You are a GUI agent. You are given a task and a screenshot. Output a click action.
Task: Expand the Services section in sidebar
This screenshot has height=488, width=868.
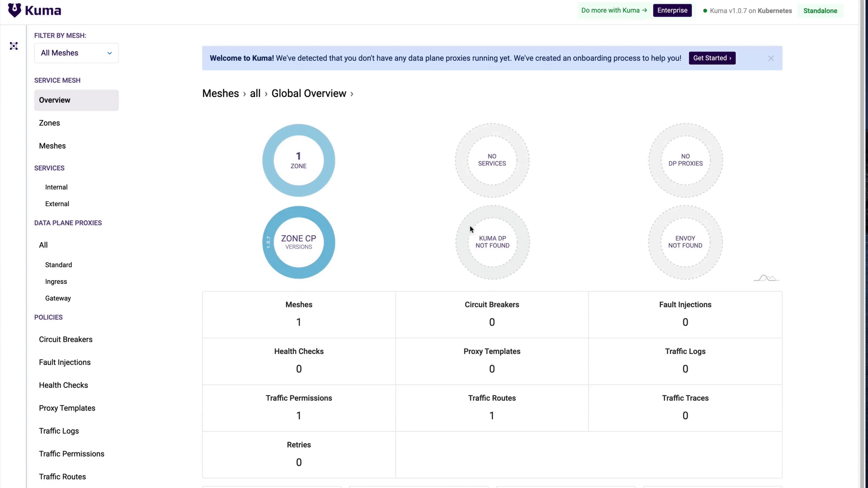point(49,167)
